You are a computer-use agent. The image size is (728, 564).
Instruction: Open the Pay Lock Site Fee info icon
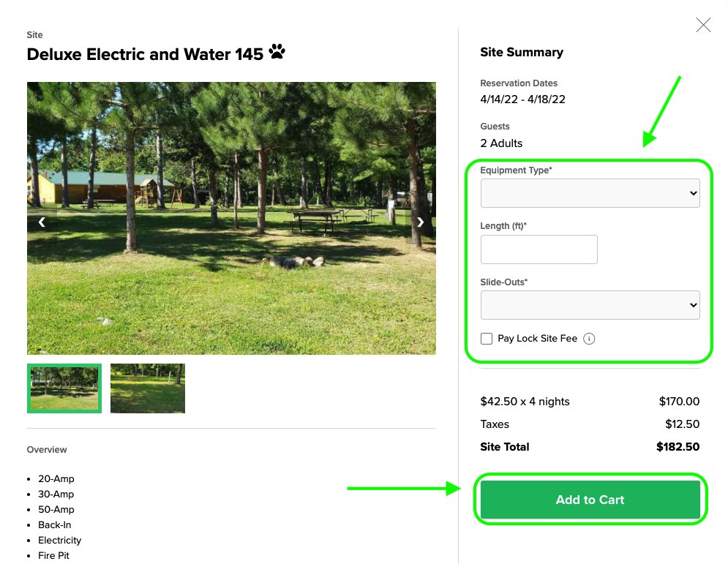[x=589, y=339]
